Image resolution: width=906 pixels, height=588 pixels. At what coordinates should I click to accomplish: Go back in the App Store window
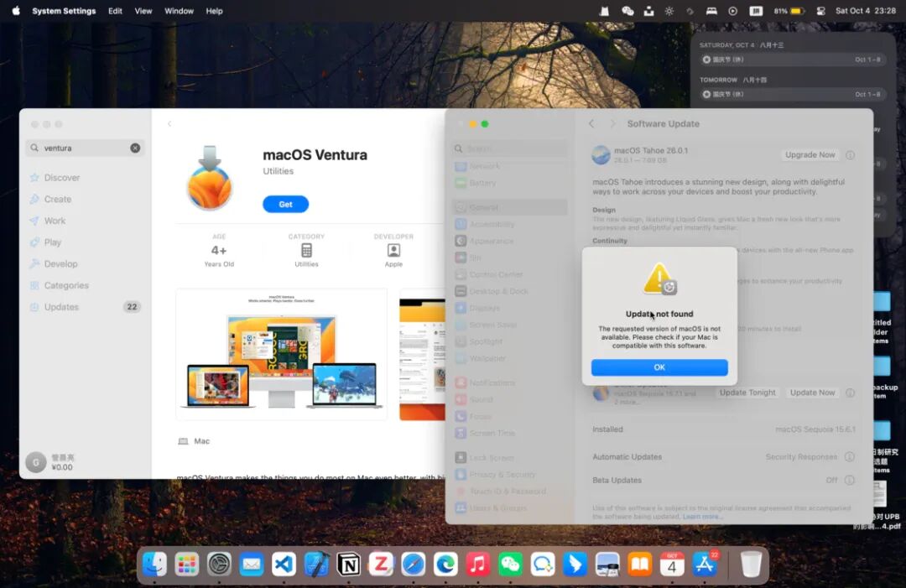169,123
